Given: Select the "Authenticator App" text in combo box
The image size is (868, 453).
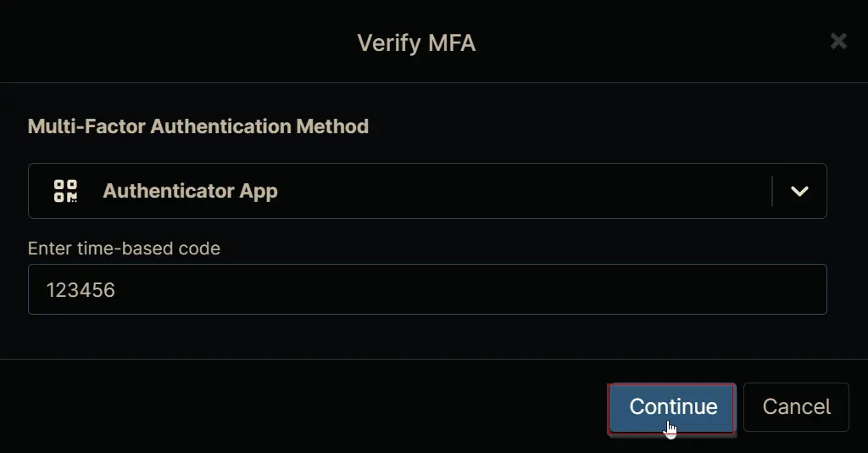Looking at the screenshot, I should pos(190,191).
